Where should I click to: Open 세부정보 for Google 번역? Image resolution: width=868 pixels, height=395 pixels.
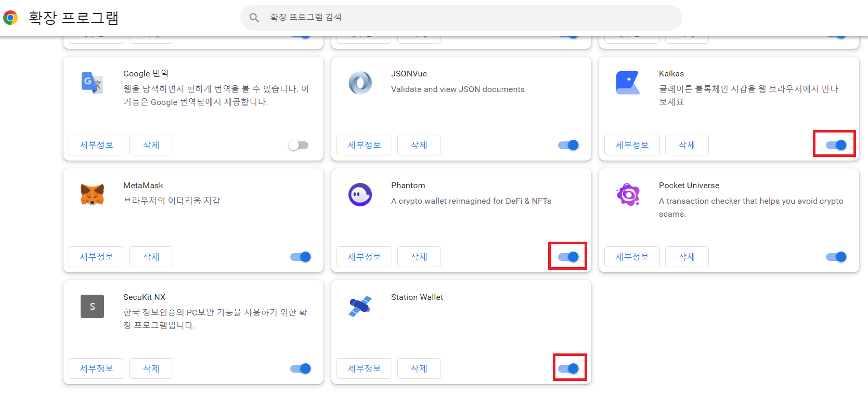(x=96, y=145)
